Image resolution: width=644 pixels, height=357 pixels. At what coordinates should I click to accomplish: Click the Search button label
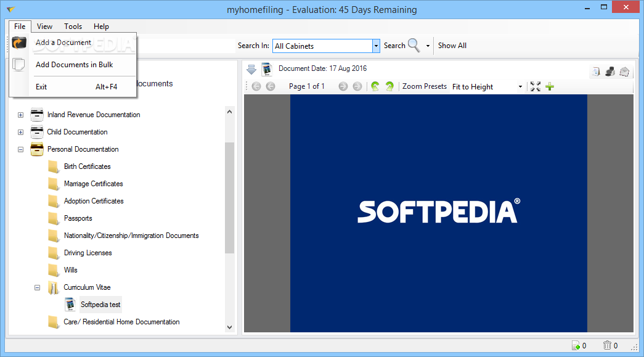tap(394, 46)
